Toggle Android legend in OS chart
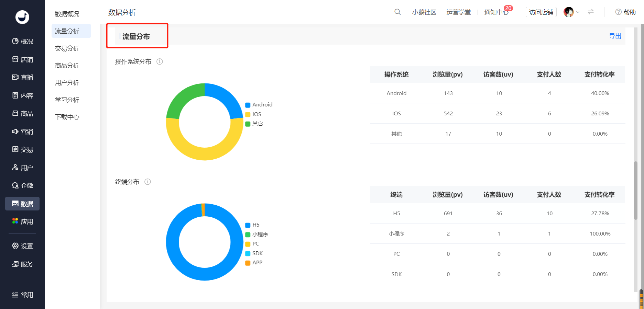Viewport: 644px width, 309px height. 259,105
